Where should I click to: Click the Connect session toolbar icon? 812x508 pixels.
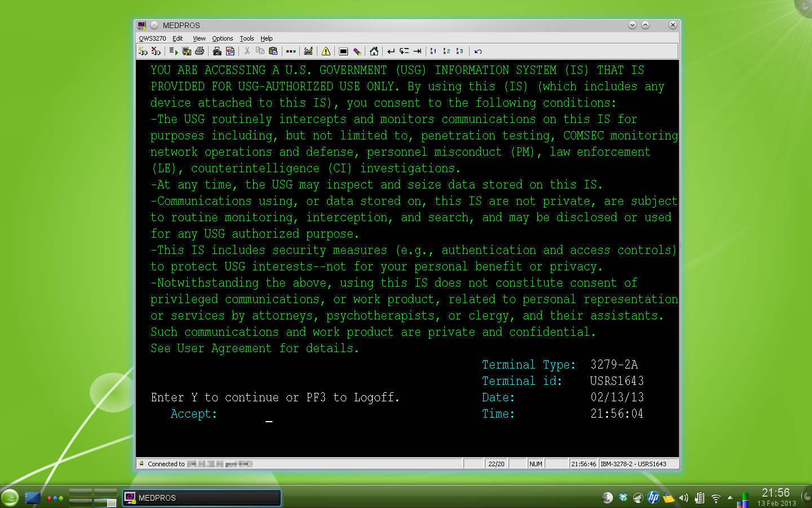coord(143,51)
